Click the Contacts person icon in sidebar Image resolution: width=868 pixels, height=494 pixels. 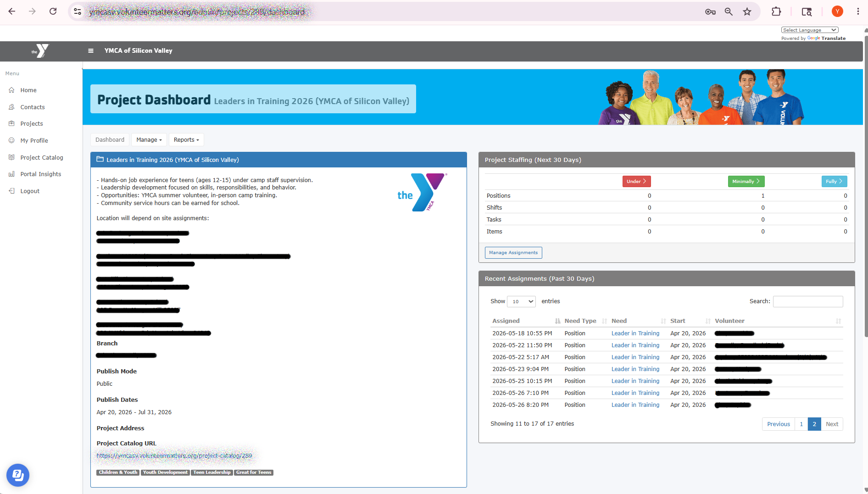pyautogui.click(x=11, y=107)
